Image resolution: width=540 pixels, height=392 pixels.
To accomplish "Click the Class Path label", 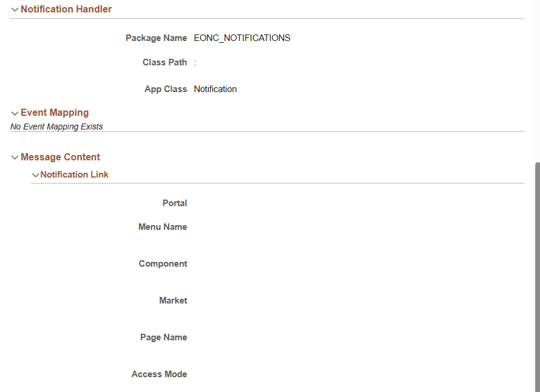I will click(x=165, y=62).
